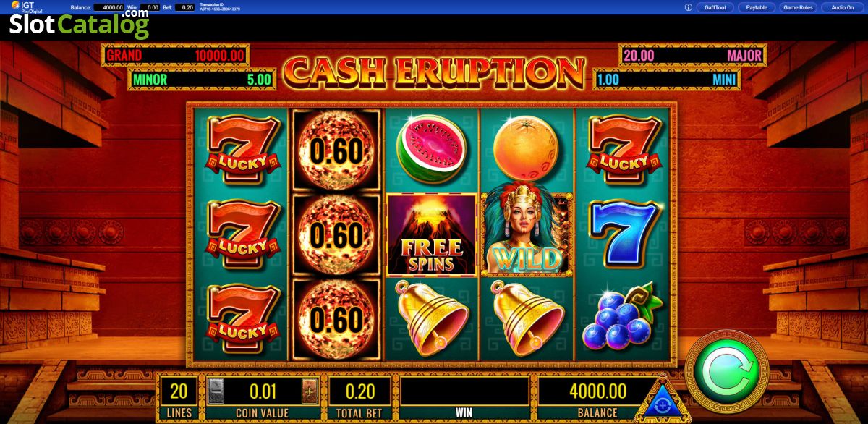Click the Lines 20 box

pyautogui.click(x=177, y=398)
